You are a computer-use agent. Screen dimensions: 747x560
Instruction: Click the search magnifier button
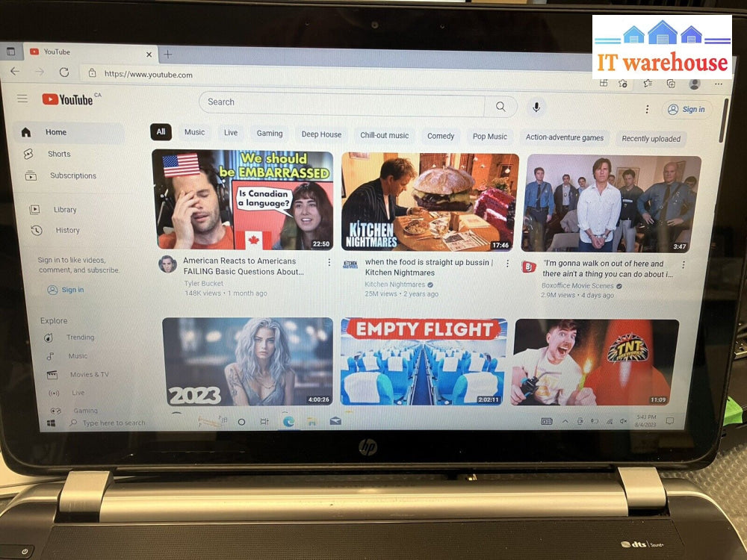[500, 106]
